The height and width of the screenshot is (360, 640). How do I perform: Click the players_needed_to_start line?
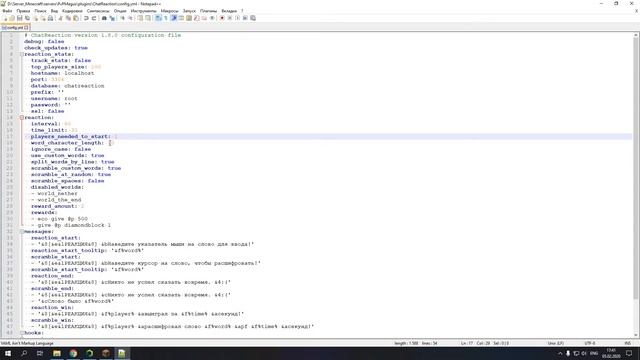point(327,136)
